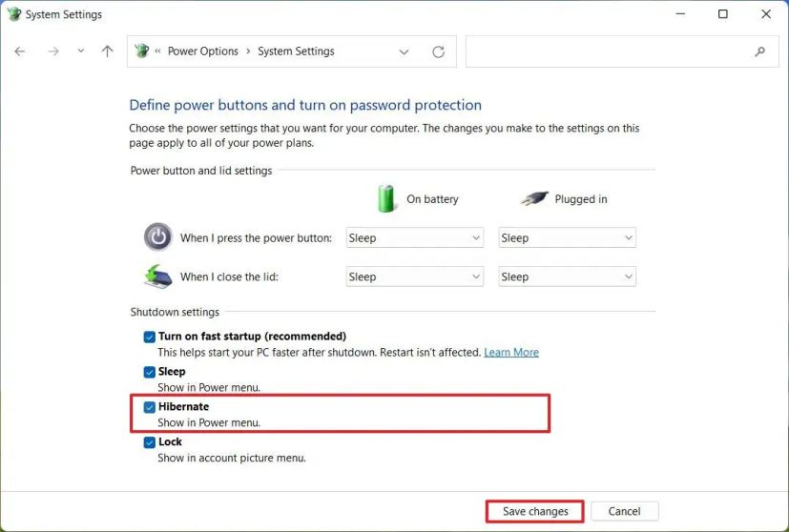Click the forward navigation arrow
Image resolution: width=789 pixels, height=532 pixels.
click(x=52, y=51)
